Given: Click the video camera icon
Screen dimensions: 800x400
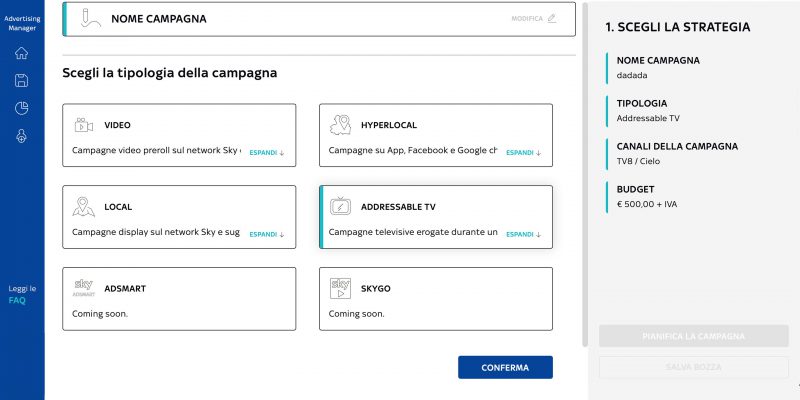Looking at the screenshot, I should [x=84, y=125].
